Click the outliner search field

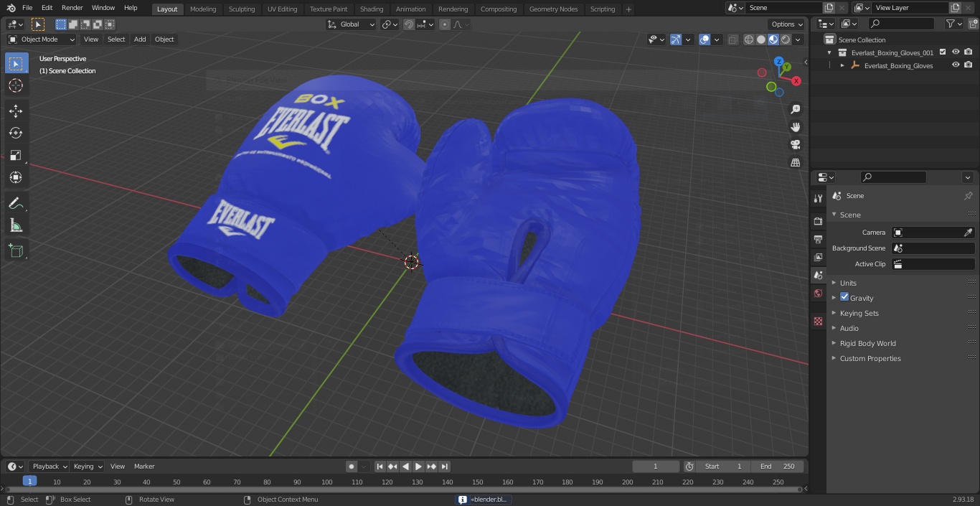(901, 24)
